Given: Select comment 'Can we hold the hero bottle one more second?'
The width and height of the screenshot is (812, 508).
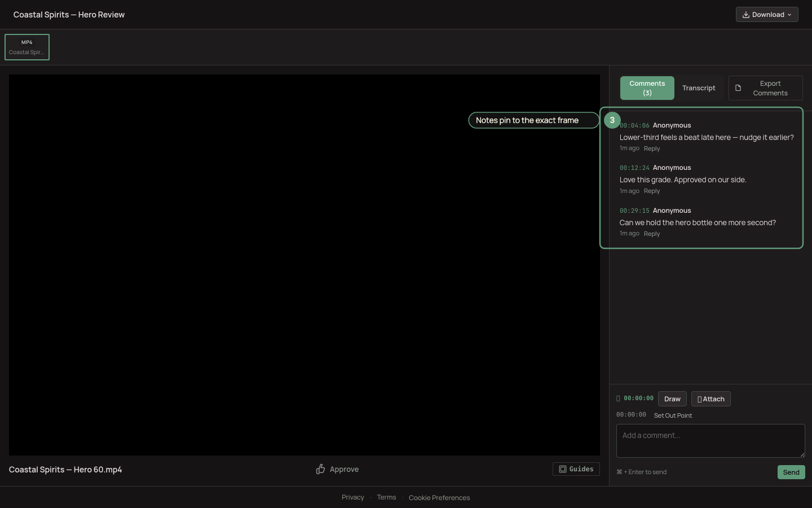Looking at the screenshot, I should click(698, 222).
